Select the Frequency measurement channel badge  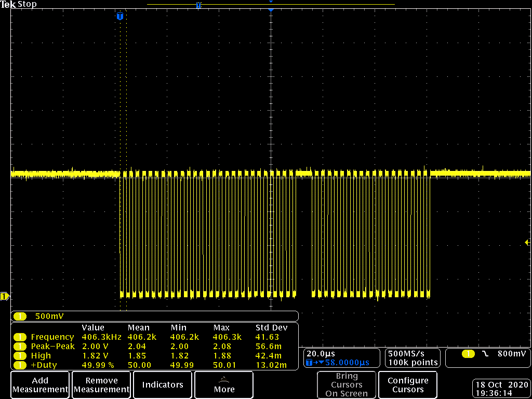coord(20,337)
